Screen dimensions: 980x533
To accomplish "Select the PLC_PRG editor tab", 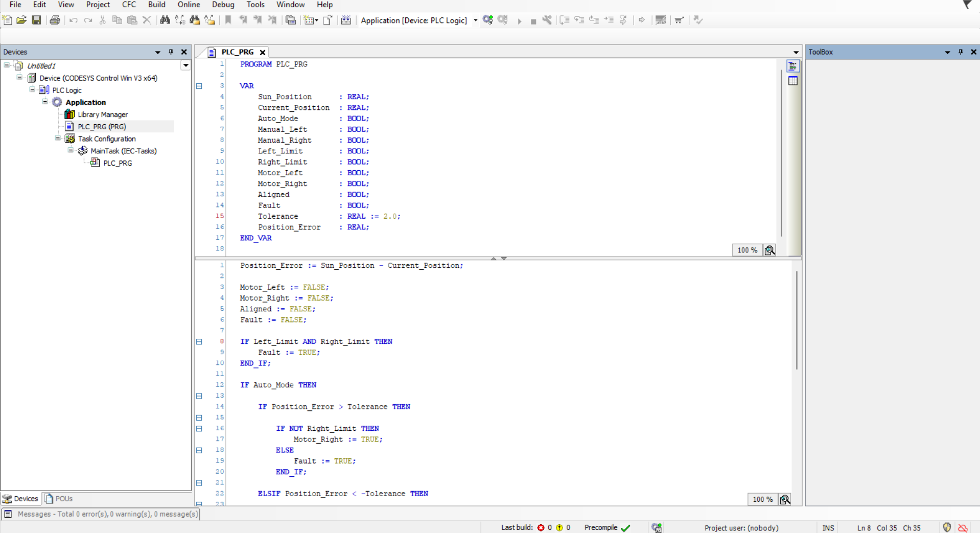I will click(237, 52).
